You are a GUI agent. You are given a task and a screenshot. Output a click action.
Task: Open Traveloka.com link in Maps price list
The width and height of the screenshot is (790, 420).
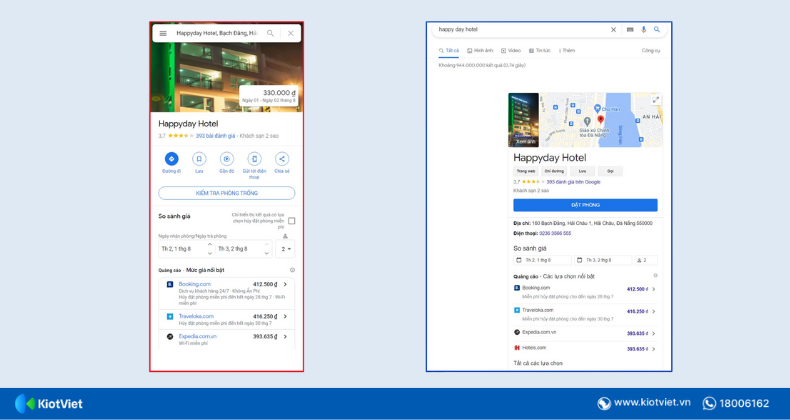tap(196, 316)
